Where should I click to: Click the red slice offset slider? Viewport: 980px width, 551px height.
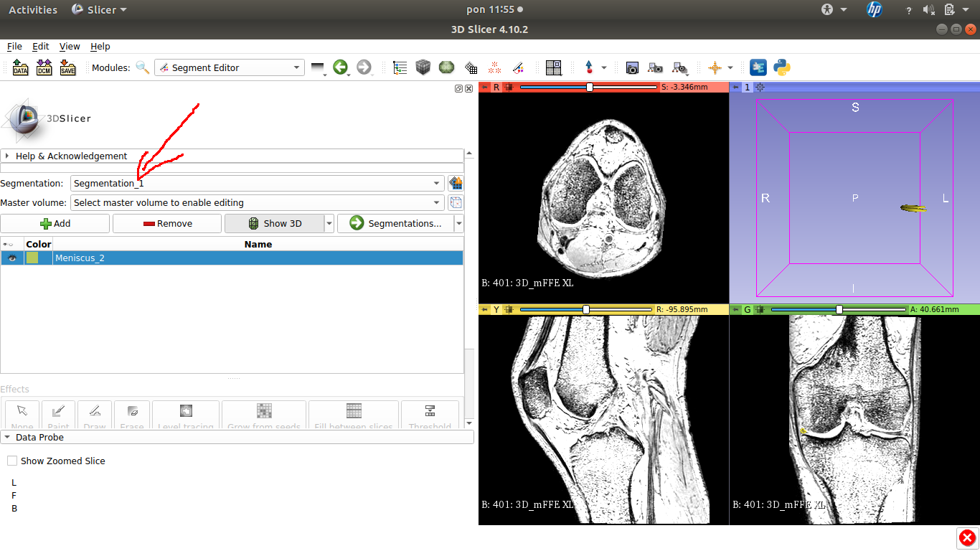588,88
